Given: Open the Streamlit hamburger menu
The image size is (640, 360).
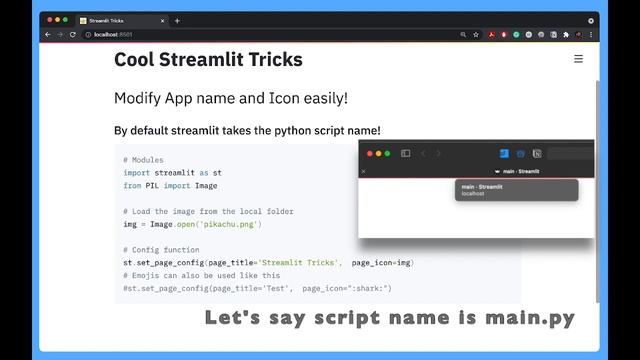Looking at the screenshot, I should (x=578, y=59).
